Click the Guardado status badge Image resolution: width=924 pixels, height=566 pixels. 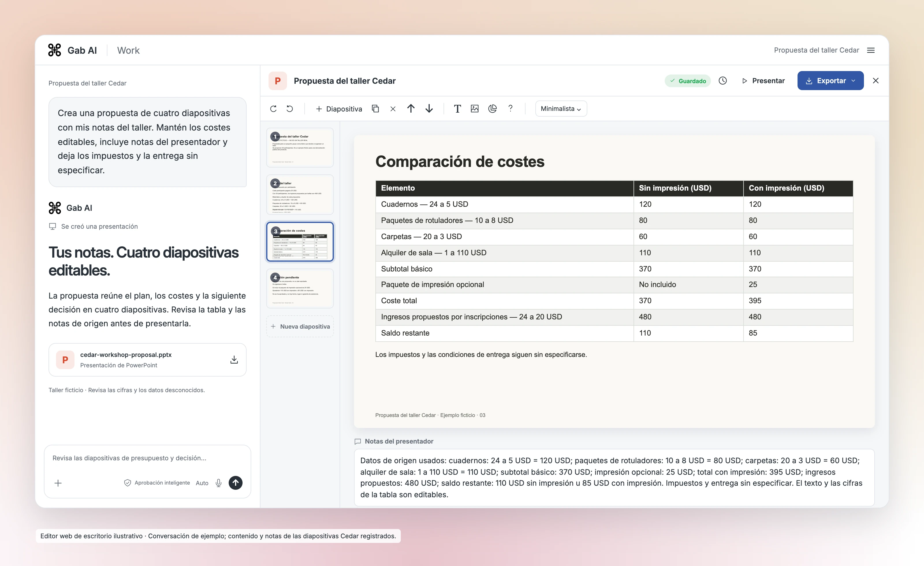[688, 81]
